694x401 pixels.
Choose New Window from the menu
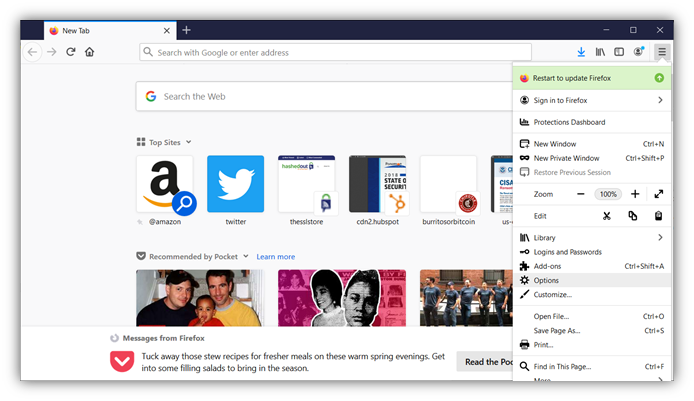click(x=592, y=144)
